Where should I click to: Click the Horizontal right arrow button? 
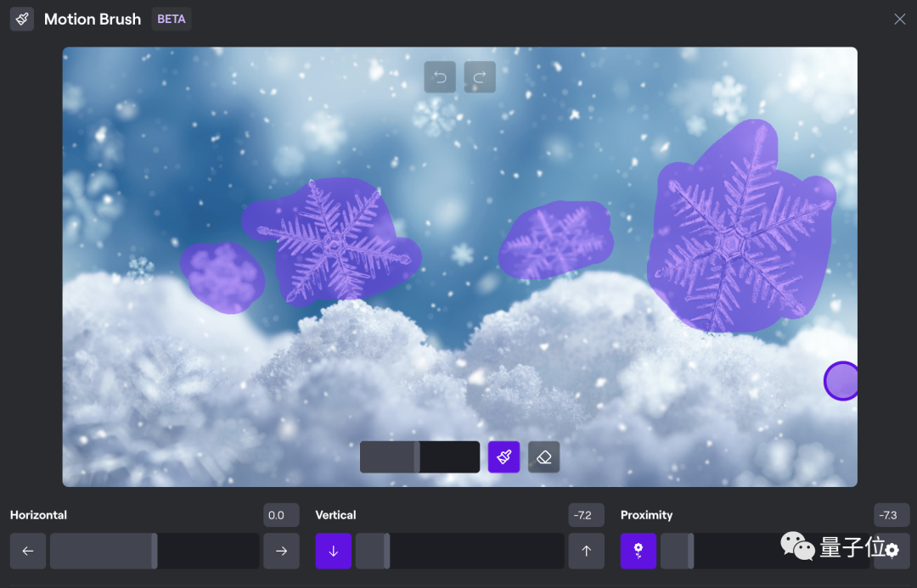coord(281,552)
